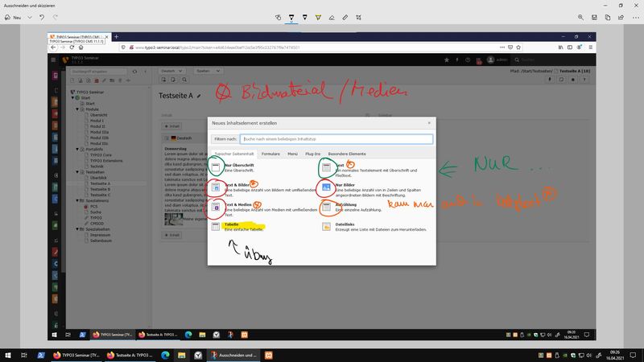Click filter search field in captured dialog
Image resolution: width=644 pixels, height=362 pixels.
[x=336, y=139]
